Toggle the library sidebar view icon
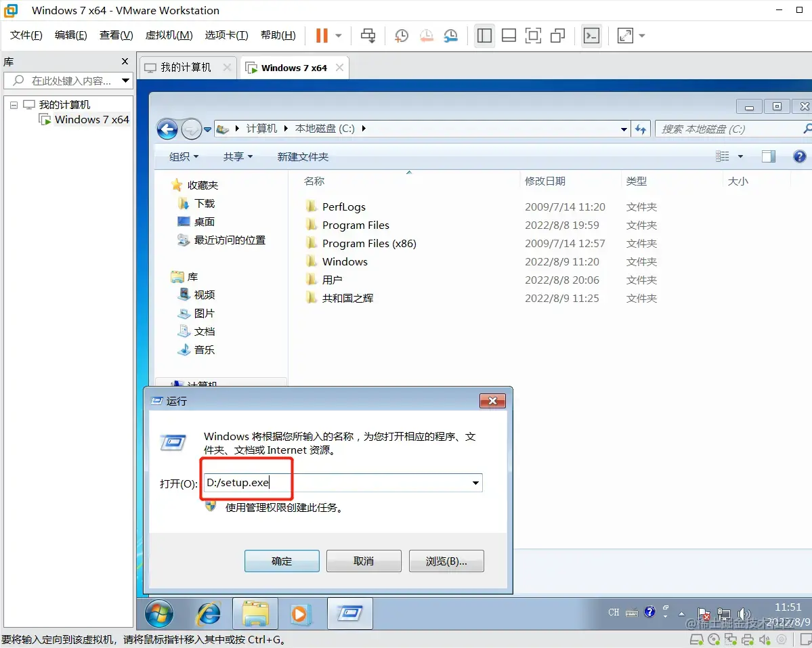 (484, 36)
